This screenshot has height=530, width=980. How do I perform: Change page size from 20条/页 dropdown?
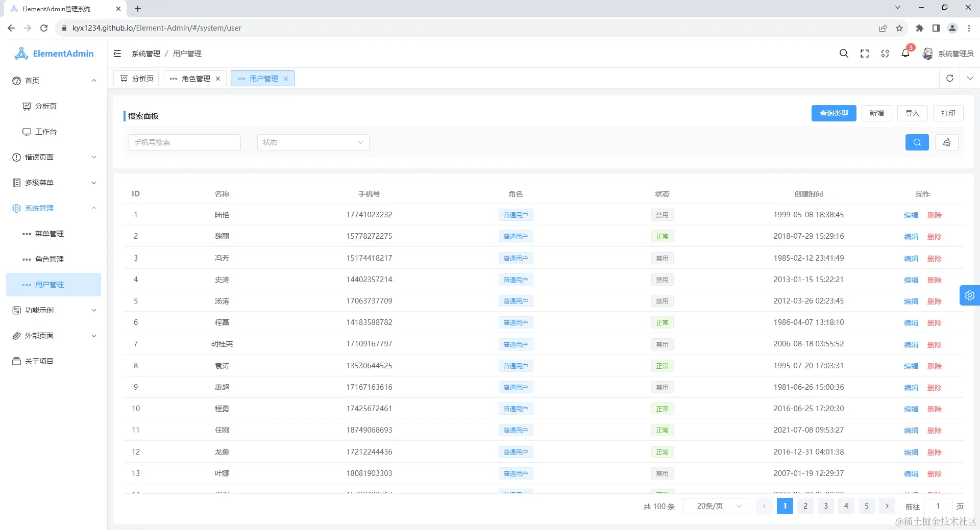716,506
